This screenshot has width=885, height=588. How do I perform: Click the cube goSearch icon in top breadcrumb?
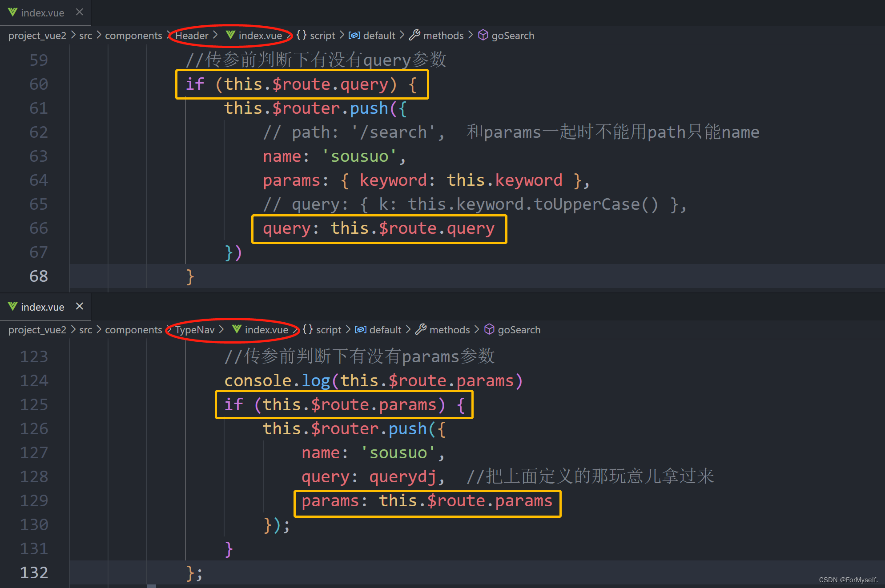483,35
